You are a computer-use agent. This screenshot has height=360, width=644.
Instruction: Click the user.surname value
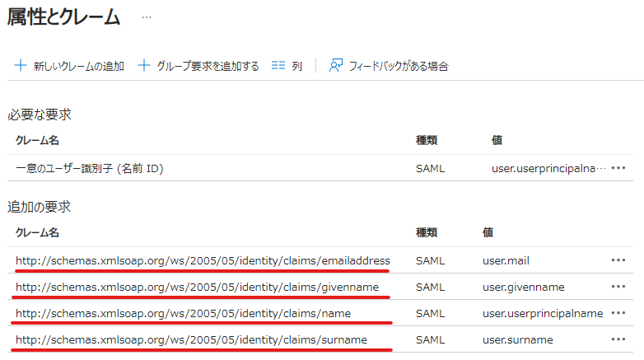click(x=518, y=340)
